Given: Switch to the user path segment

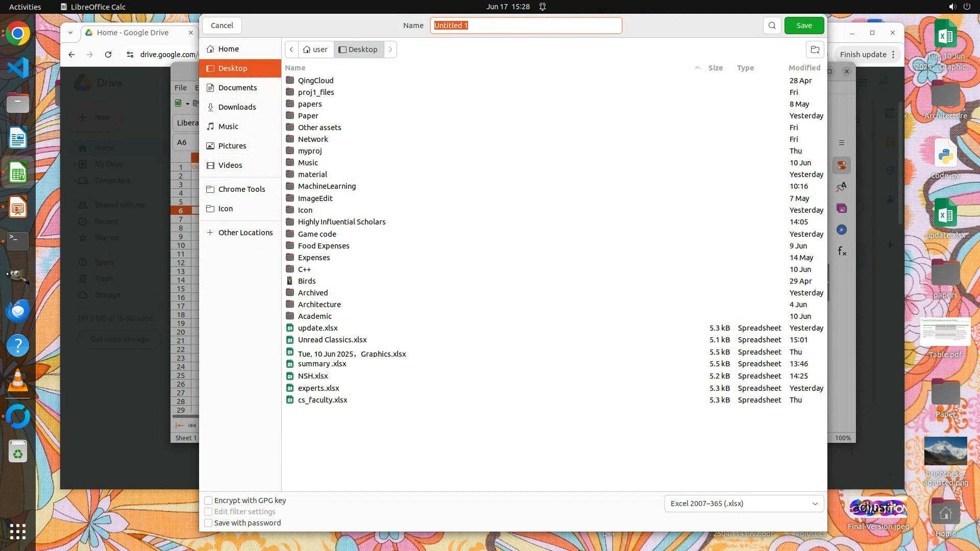Looking at the screenshot, I should tap(315, 49).
